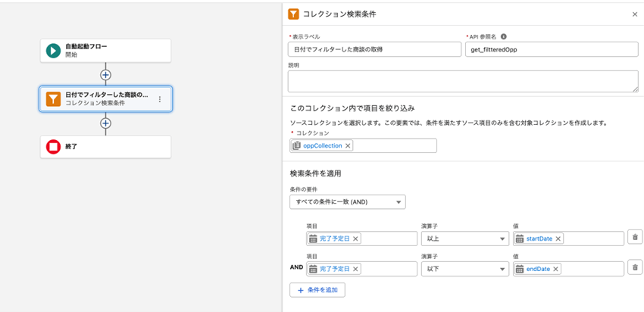Delete the startDate condition row with trash icon
The image size is (644, 312).
tap(635, 238)
